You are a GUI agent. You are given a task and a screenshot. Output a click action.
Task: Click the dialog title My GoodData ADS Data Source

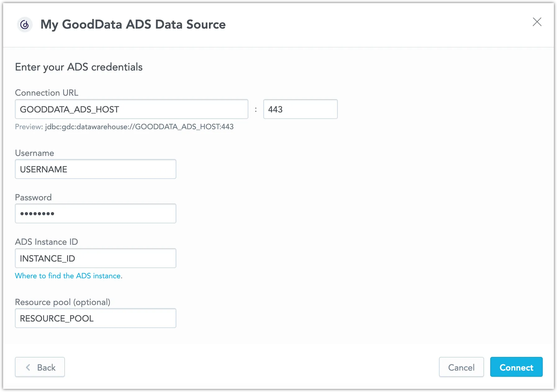(133, 25)
